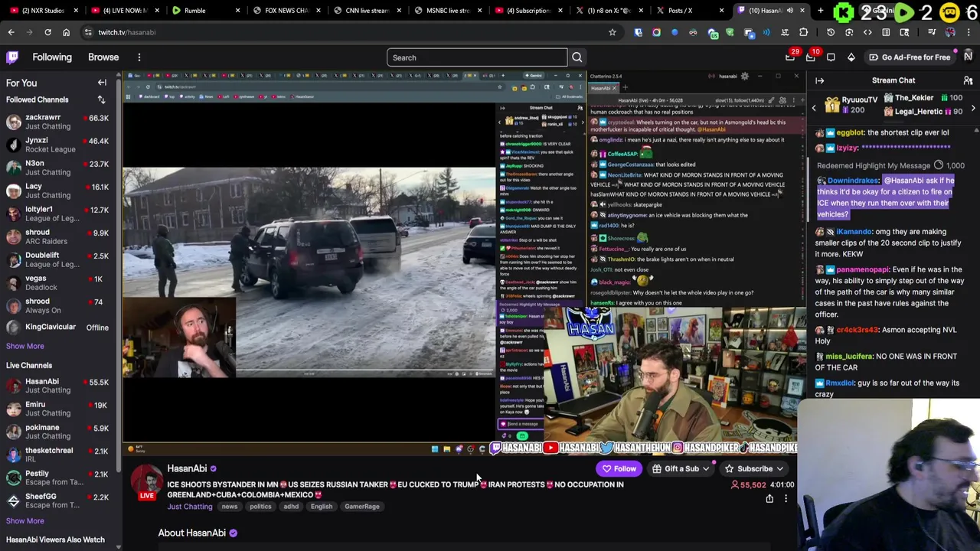Open the Following tab
Image resolution: width=980 pixels, height=551 pixels.
click(52, 57)
